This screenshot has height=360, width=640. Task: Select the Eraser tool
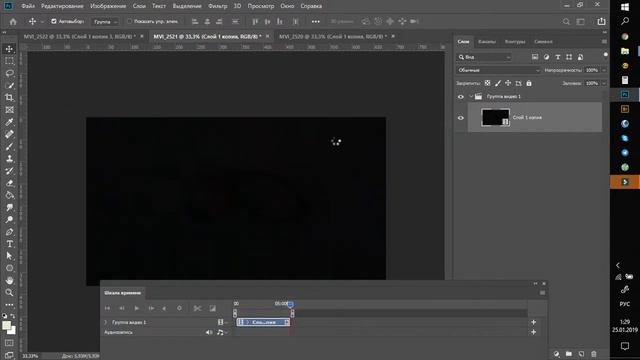9,183
